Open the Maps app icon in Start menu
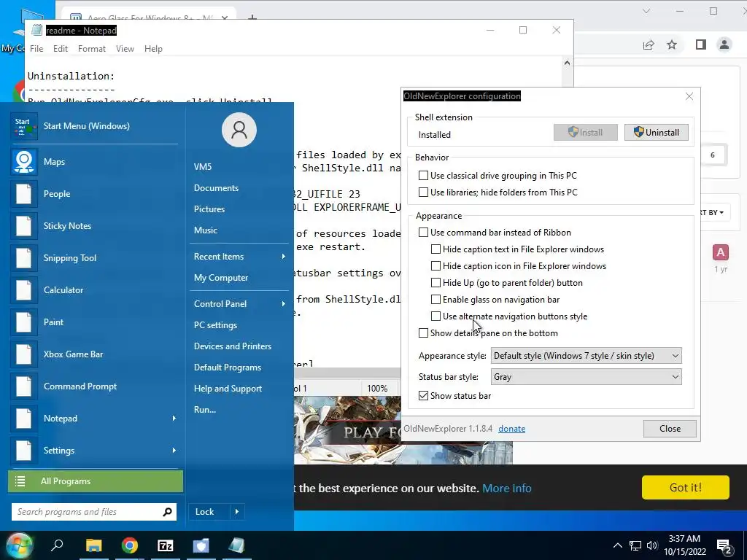 24,162
